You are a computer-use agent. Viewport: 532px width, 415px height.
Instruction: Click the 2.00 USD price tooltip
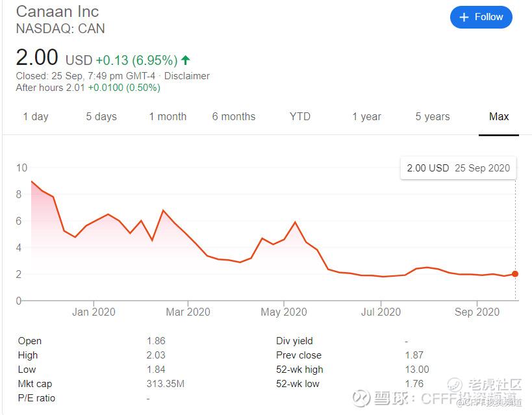click(x=459, y=168)
